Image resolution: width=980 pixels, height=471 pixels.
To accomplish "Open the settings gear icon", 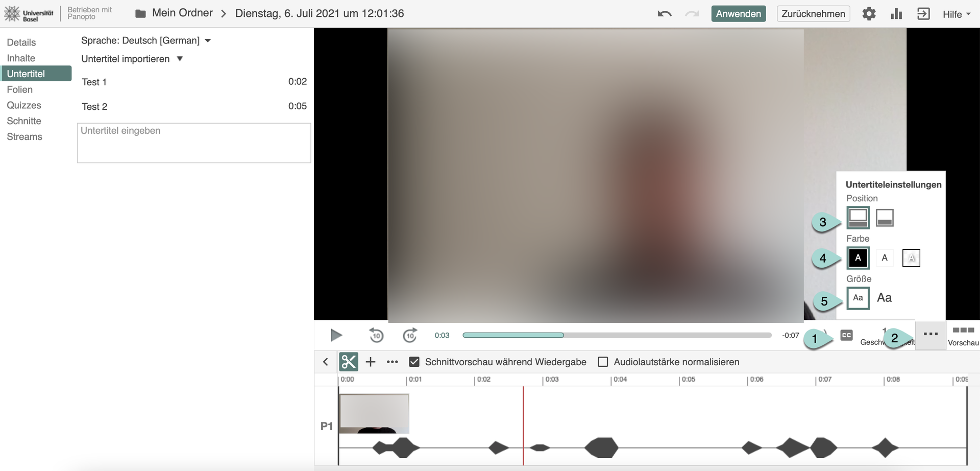I will pos(869,14).
